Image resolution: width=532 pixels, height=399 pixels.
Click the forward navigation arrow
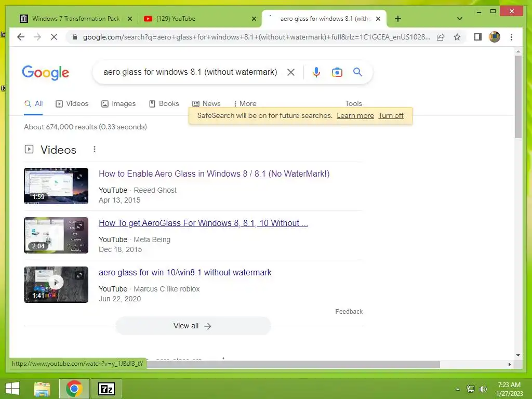pos(37,37)
